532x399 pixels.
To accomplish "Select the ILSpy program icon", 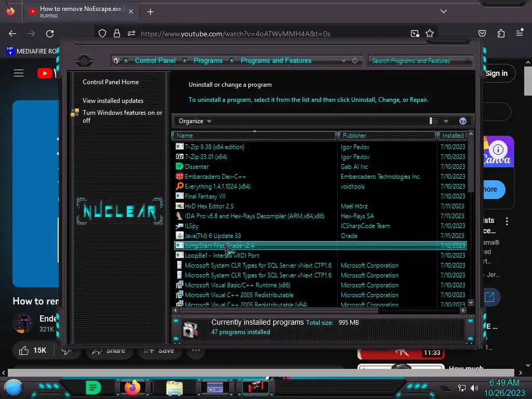I will tap(179, 226).
